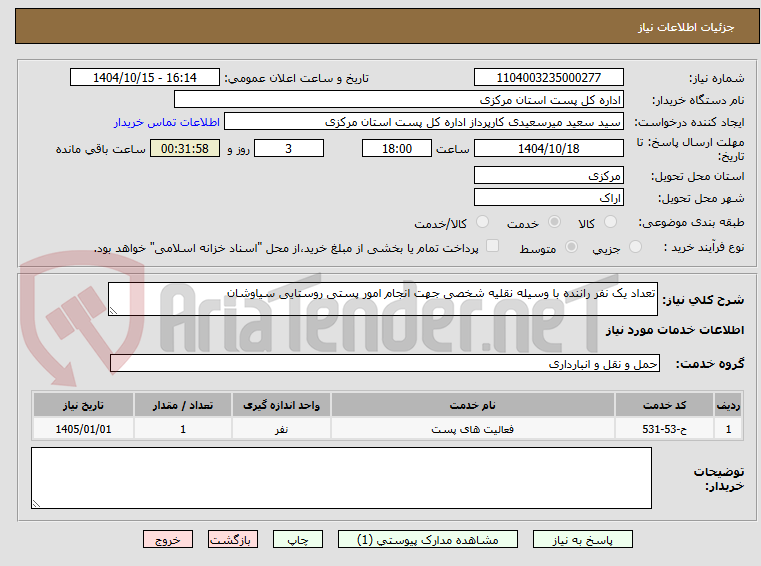761x566 pixels.
Task: Open the اطلاعات تماس خریدار link
Action: pyautogui.click(x=166, y=122)
